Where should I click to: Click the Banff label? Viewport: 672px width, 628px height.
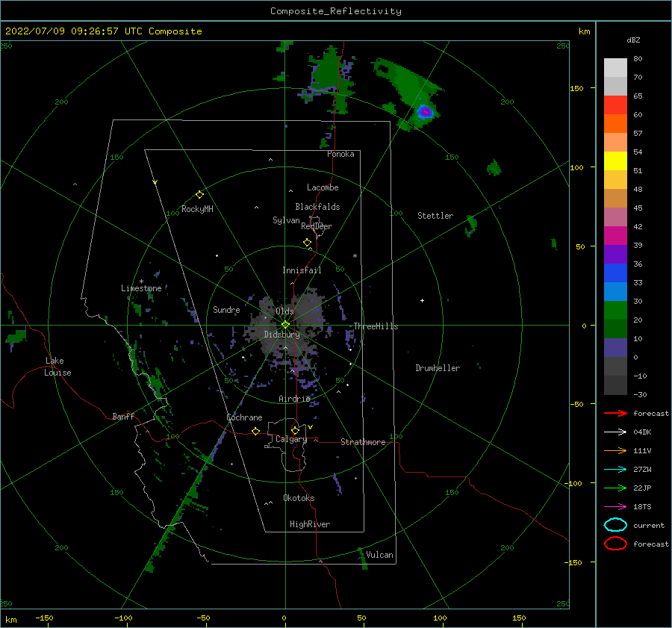[123, 416]
